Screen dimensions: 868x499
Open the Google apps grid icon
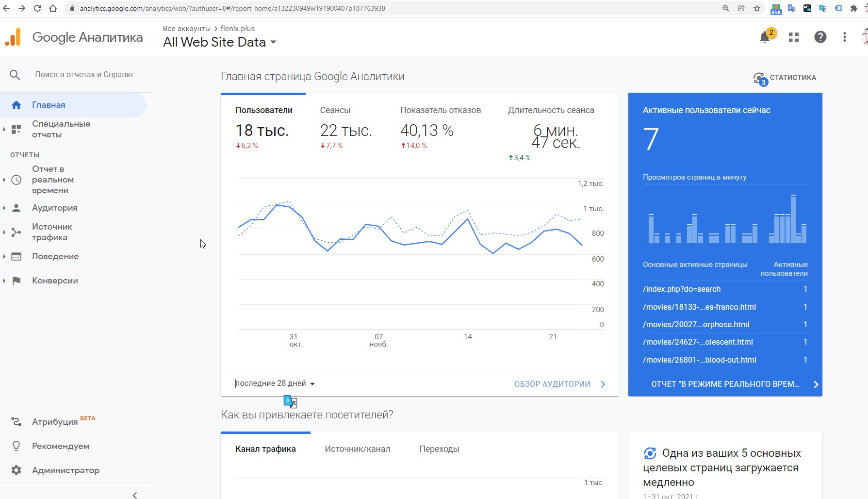[794, 37]
